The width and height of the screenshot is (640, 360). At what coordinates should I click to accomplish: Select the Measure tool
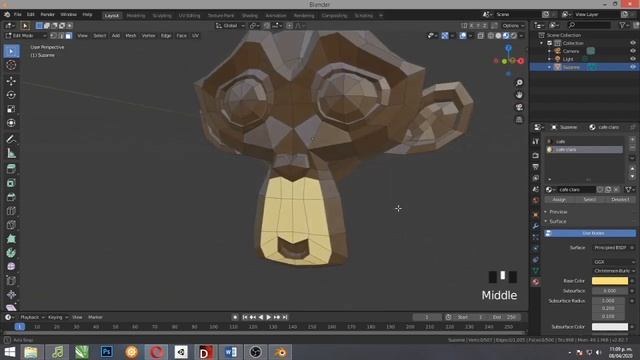pos(11,153)
